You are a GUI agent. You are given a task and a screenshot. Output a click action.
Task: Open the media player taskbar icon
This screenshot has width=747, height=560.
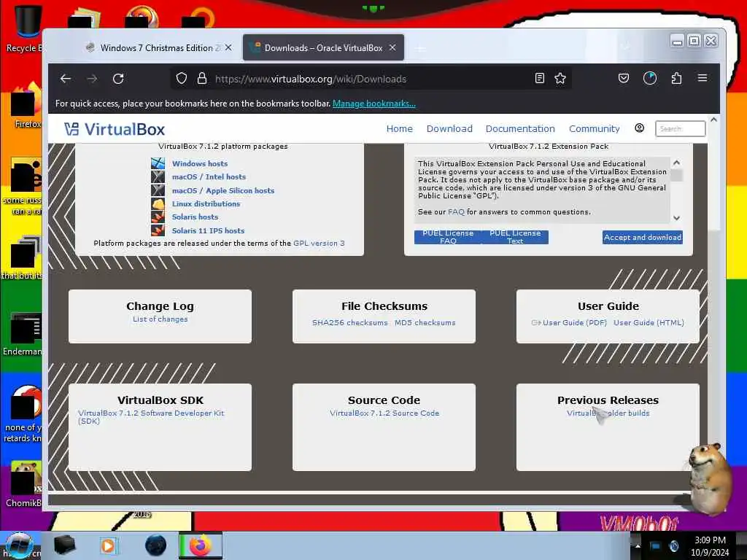point(108,545)
